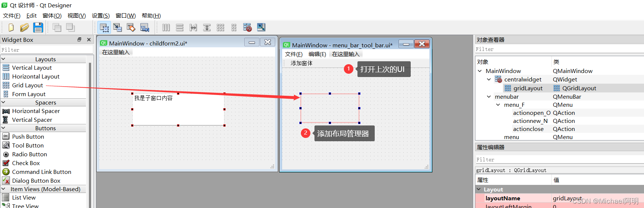Click the Save floppy disk icon
Screen dimensions: 644x208
pyautogui.click(x=38, y=28)
